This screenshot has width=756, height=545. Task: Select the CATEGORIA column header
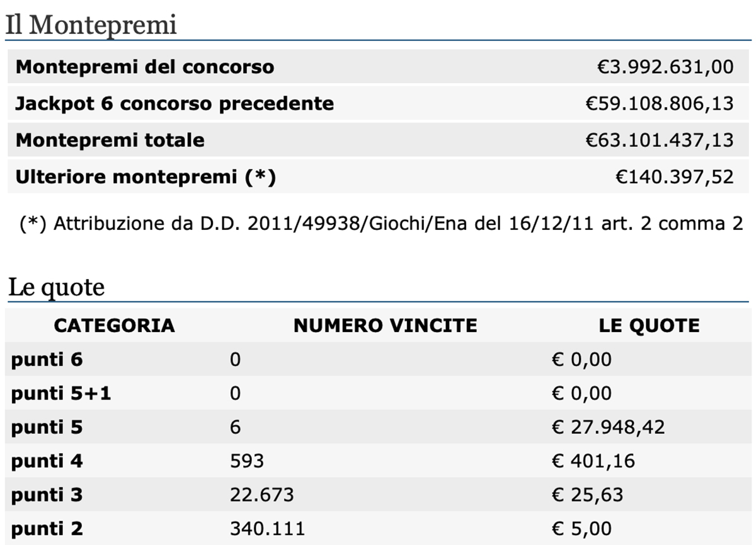(114, 325)
